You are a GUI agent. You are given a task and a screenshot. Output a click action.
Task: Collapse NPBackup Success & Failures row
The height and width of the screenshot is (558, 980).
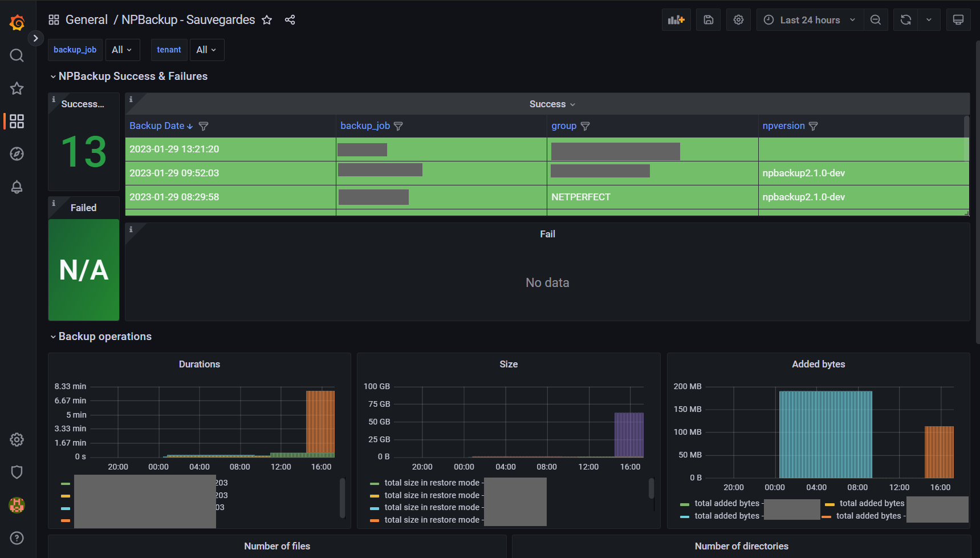129,76
